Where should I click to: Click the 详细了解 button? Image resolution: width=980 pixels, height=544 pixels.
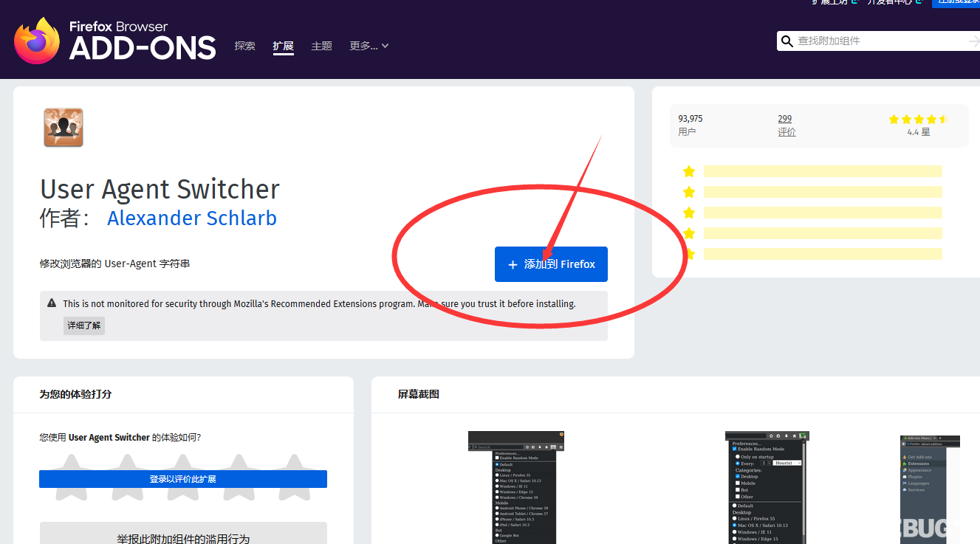(84, 326)
